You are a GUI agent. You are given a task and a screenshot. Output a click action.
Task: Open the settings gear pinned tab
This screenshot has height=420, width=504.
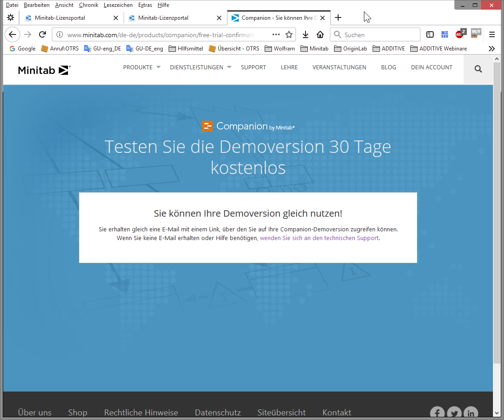point(11,17)
